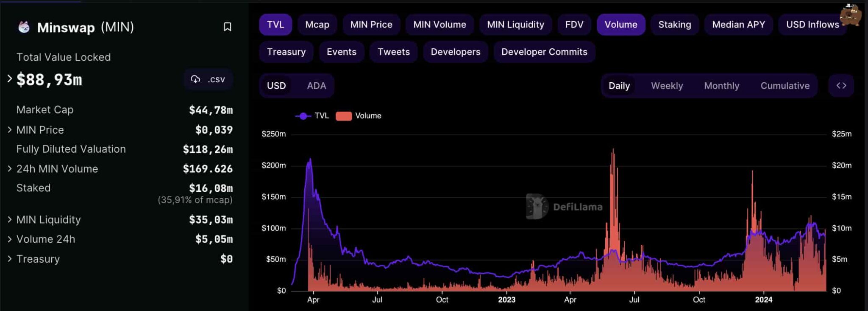Switch the denomination to USD
868x311 pixels.
pos(276,86)
